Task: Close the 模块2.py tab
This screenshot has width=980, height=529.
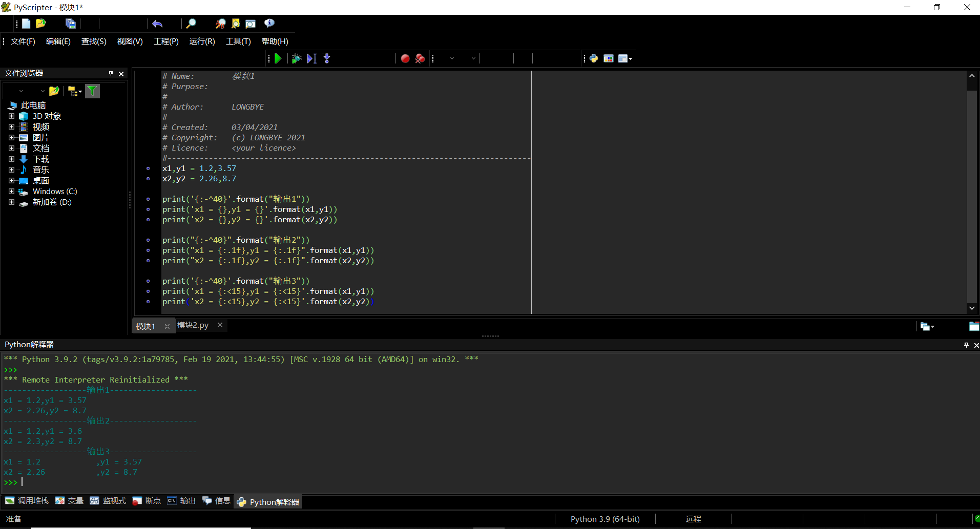Action: (220, 325)
